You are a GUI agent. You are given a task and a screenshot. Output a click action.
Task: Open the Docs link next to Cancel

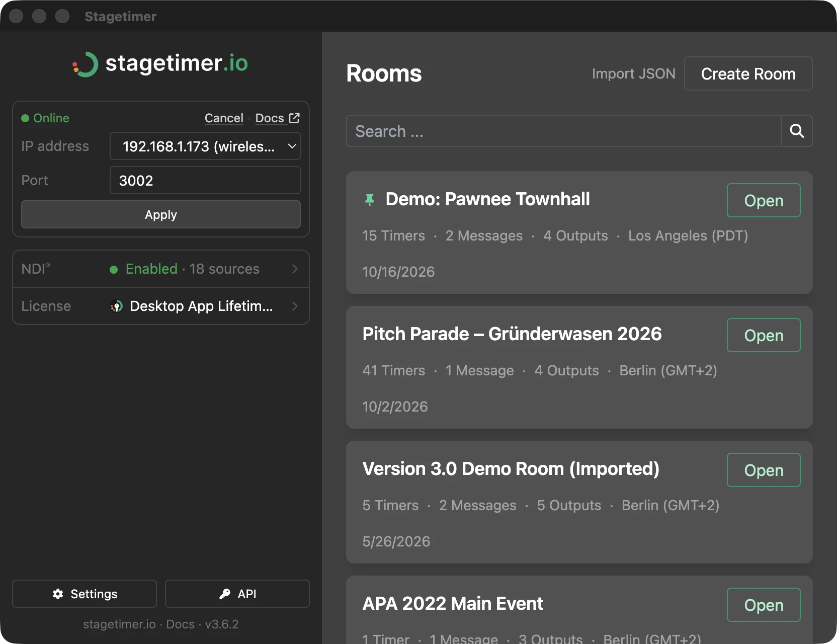point(270,118)
